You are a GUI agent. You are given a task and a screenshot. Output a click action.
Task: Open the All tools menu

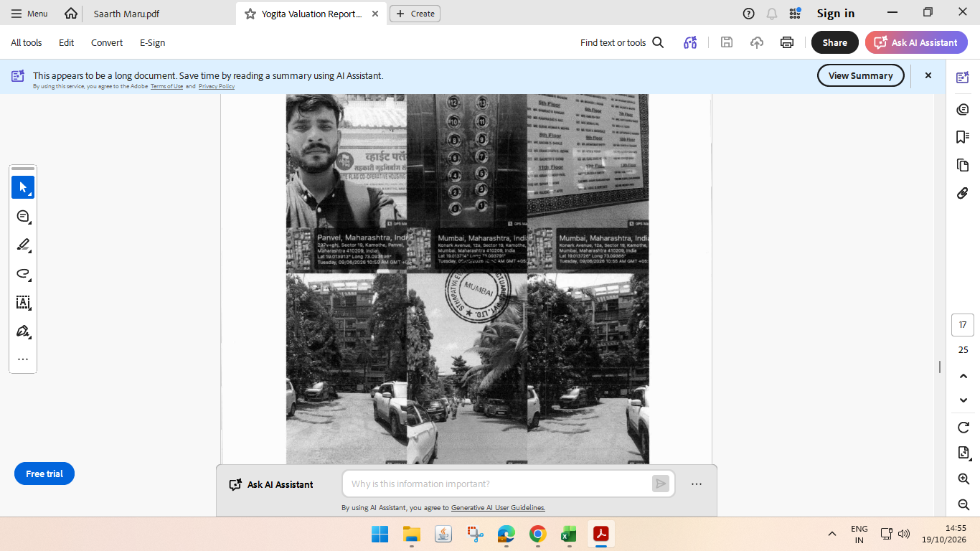(27, 42)
